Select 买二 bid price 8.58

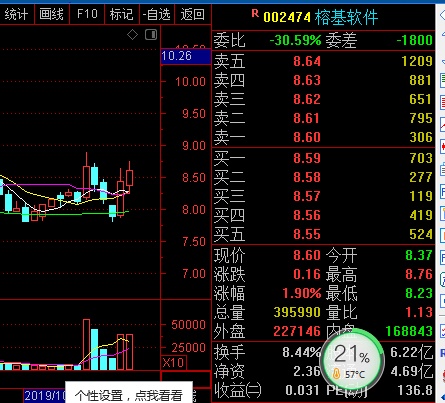(307, 177)
